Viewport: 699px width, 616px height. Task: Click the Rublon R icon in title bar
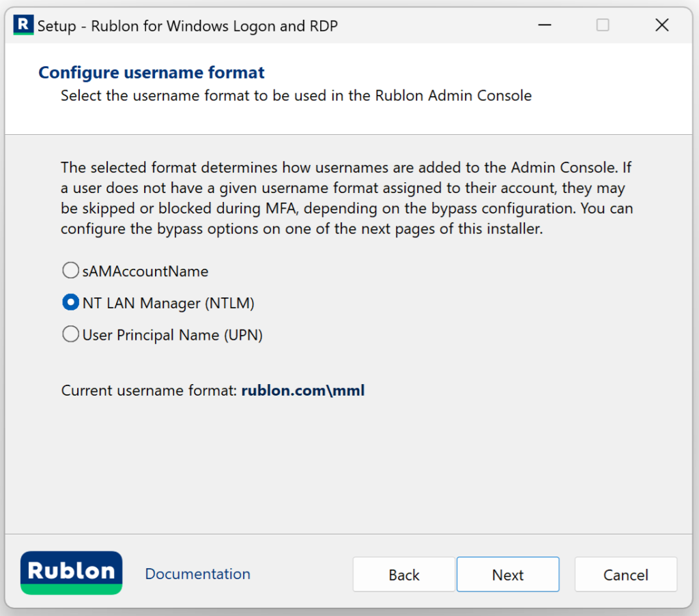pos(23,26)
